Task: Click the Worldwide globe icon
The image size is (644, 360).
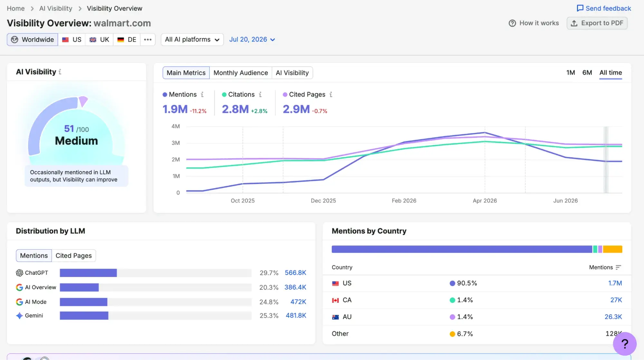Action: click(x=14, y=40)
